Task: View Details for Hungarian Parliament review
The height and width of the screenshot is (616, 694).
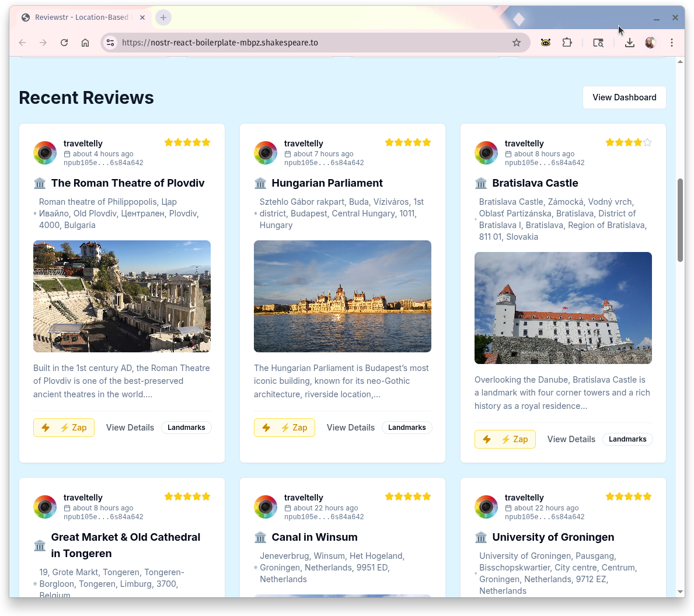Action: click(x=350, y=428)
